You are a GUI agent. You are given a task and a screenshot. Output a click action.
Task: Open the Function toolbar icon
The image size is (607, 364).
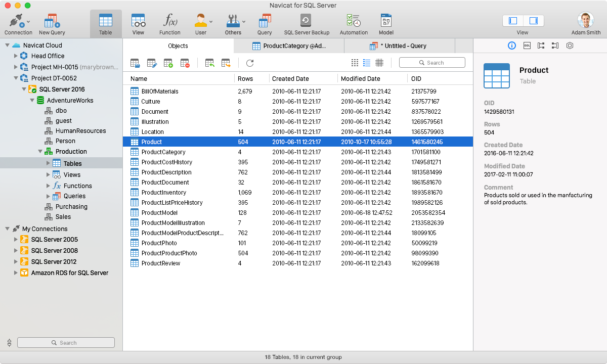170,21
